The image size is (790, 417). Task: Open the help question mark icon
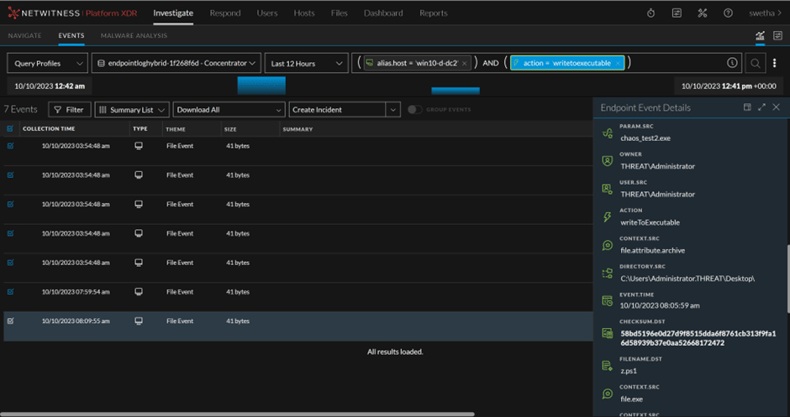[728, 13]
